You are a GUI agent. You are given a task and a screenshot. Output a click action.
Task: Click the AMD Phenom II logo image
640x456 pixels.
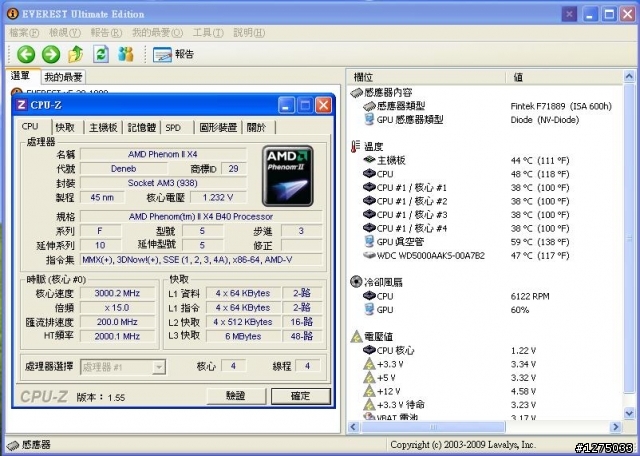288,176
